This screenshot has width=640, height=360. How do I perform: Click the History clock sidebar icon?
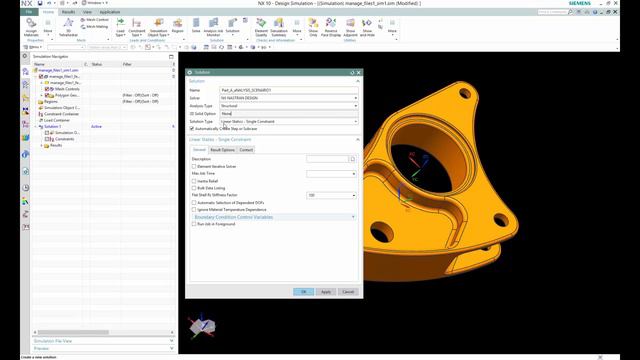point(25,188)
